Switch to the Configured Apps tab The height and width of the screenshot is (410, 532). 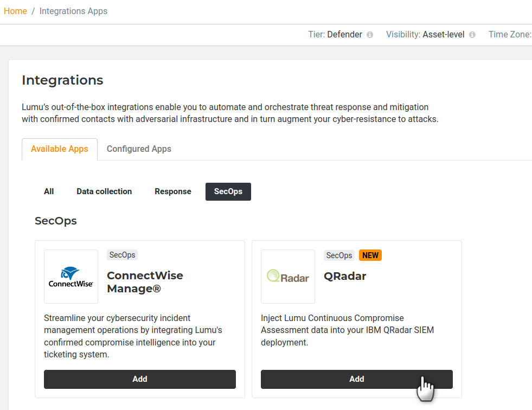coord(139,149)
